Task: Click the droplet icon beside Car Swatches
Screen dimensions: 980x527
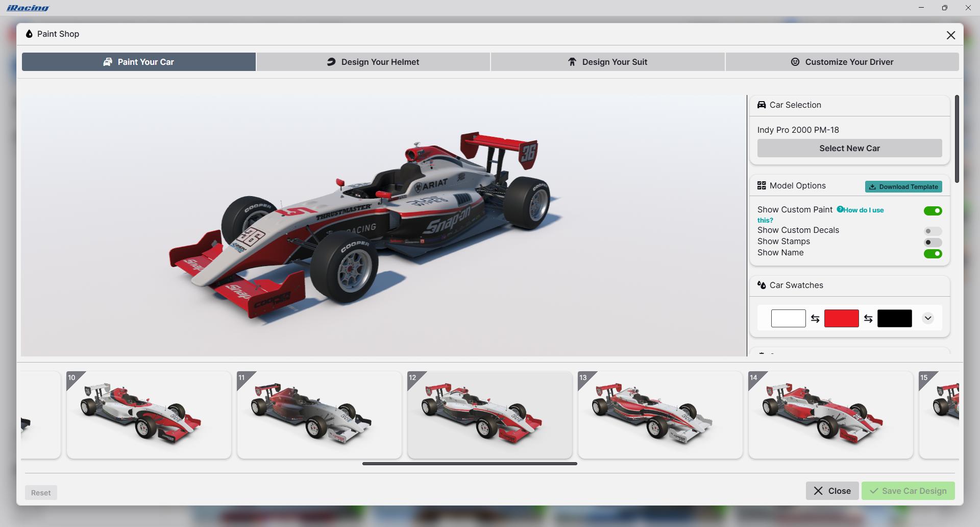Action: (x=762, y=285)
